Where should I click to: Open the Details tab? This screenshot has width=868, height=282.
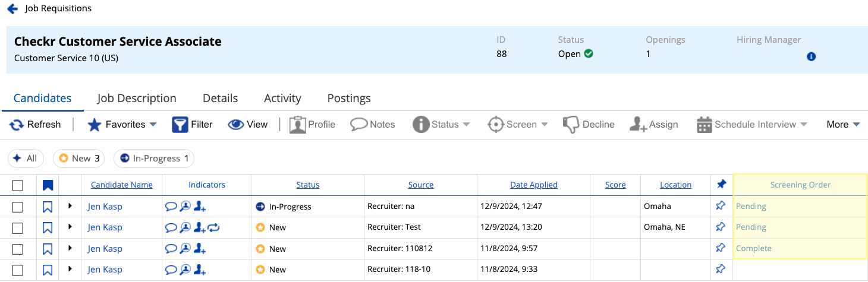click(x=220, y=99)
